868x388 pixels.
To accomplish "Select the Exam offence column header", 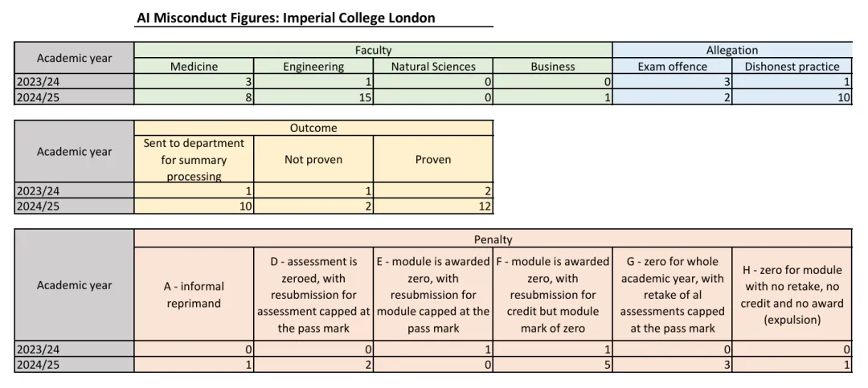I will click(673, 67).
